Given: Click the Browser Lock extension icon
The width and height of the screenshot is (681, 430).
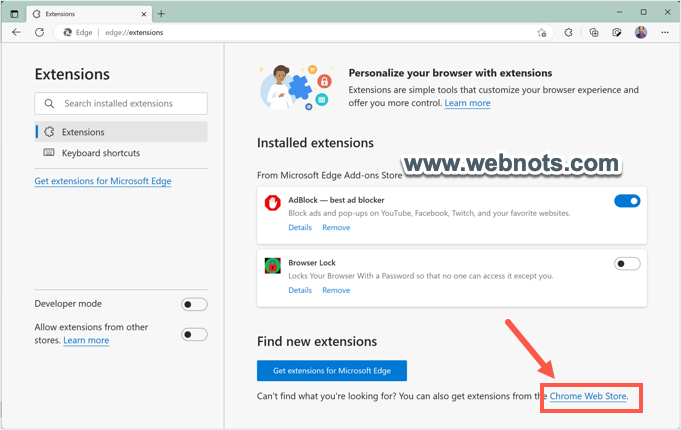Looking at the screenshot, I should pos(272,266).
